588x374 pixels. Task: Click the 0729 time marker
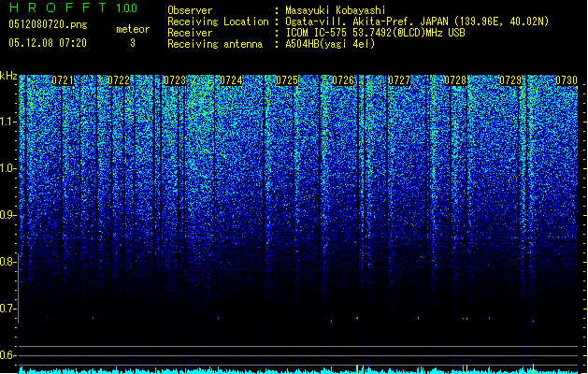click(510, 80)
